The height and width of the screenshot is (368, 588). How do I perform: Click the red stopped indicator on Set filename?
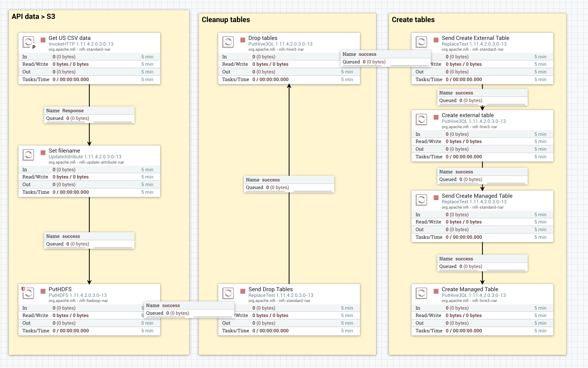pos(43,153)
